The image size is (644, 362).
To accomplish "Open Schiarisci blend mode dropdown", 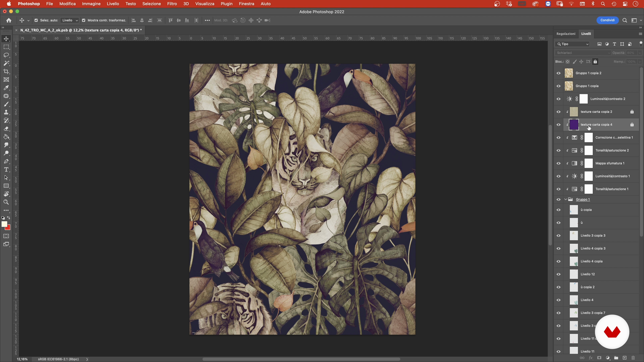I will pos(583,53).
